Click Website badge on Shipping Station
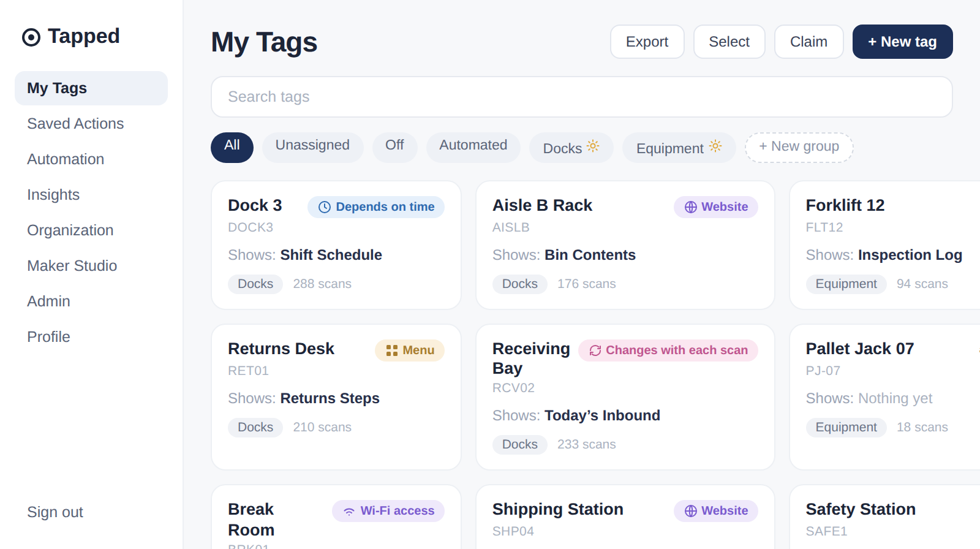 716,511
